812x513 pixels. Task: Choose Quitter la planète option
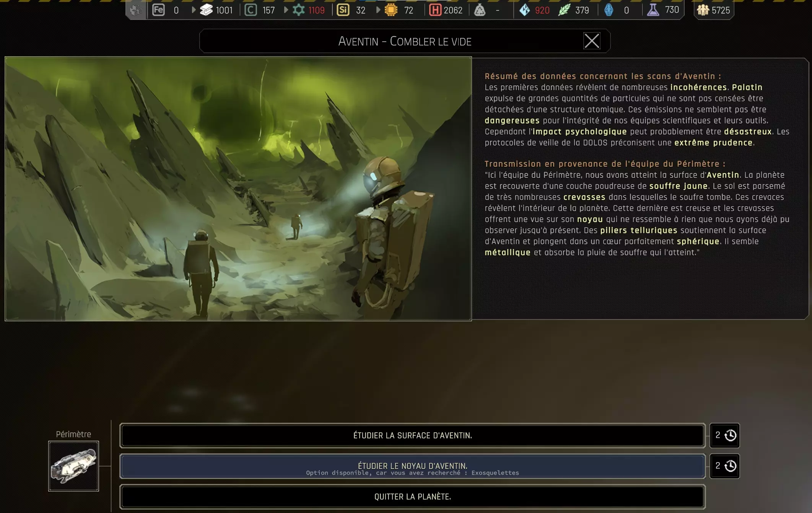pos(412,497)
